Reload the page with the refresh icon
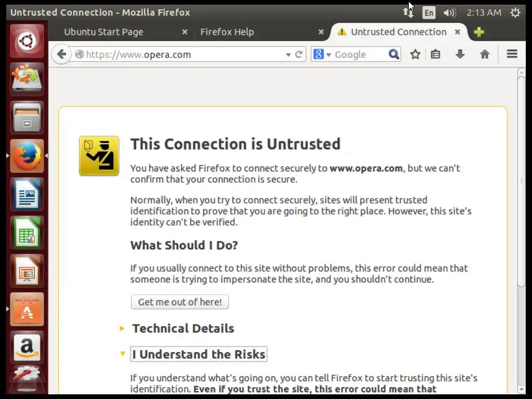Screen dimensions: 532x399 click(x=299, y=54)
